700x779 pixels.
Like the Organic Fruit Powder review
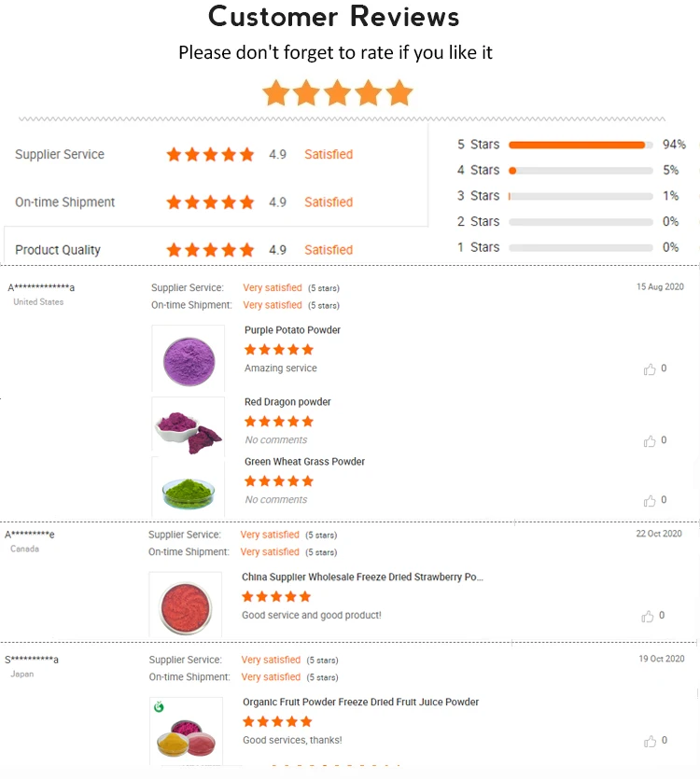click(x=650, y=742)
